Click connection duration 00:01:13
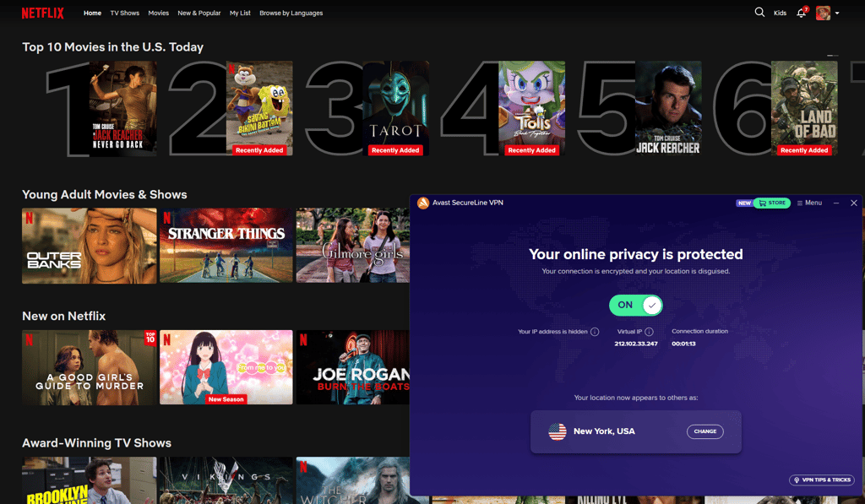 (683, 344)
